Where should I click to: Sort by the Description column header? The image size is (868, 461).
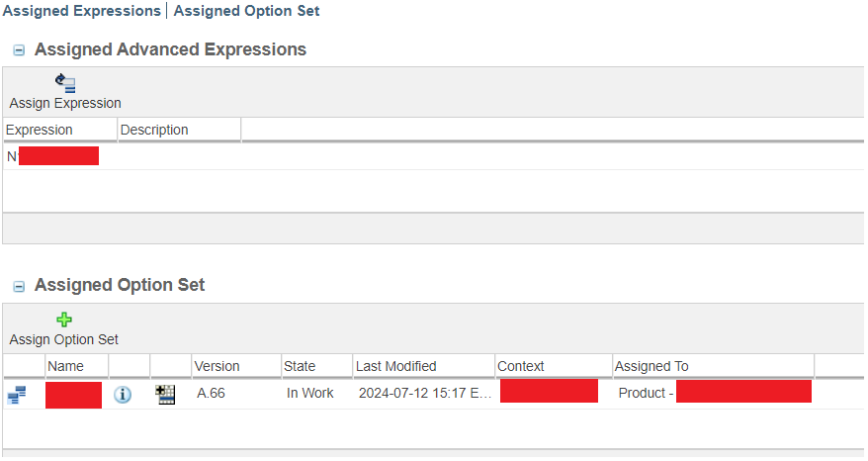point(154,130)
